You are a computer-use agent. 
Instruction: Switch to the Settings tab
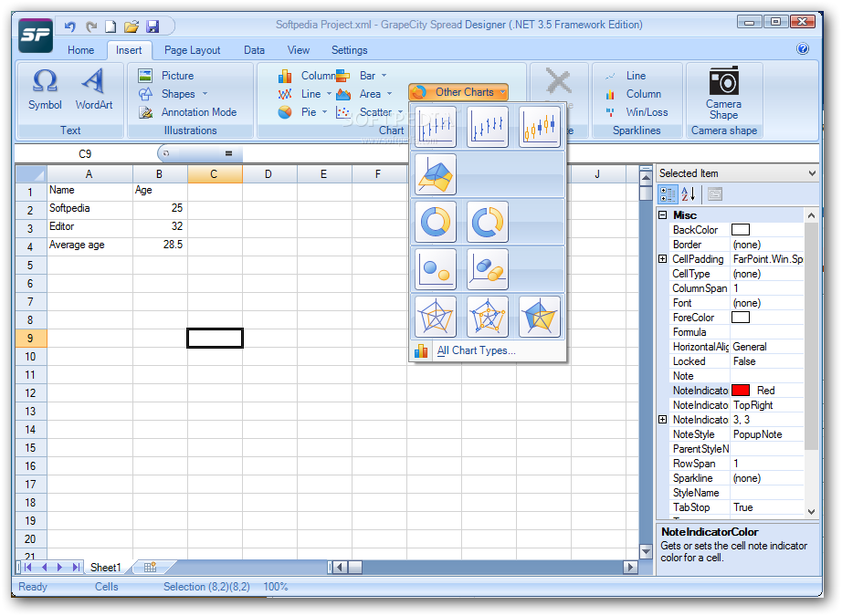pos(349,50)
